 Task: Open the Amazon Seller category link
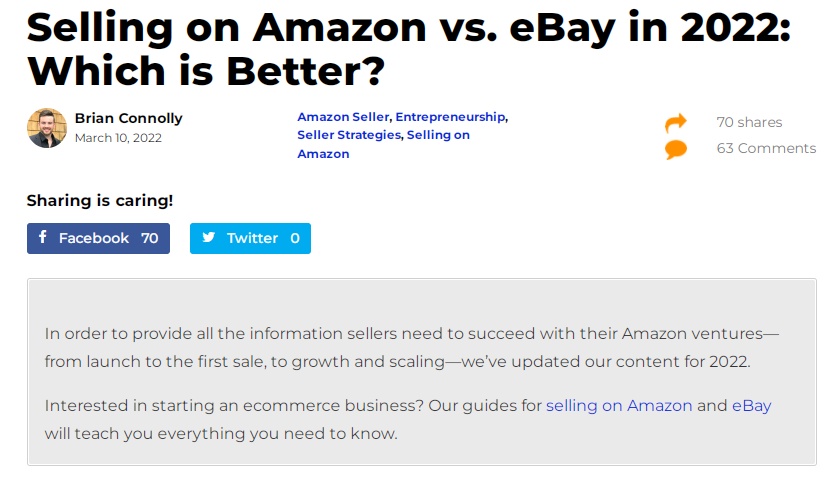[343, 117]
